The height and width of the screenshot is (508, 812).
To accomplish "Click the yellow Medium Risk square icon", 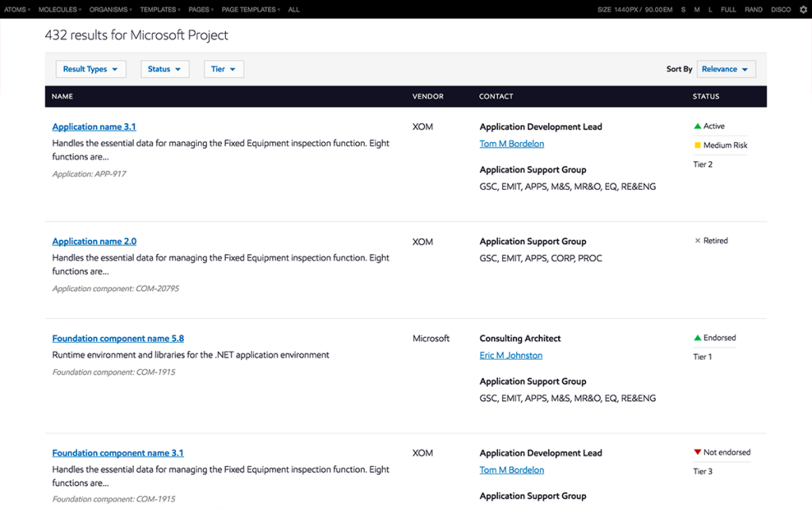I will [698, 145].
